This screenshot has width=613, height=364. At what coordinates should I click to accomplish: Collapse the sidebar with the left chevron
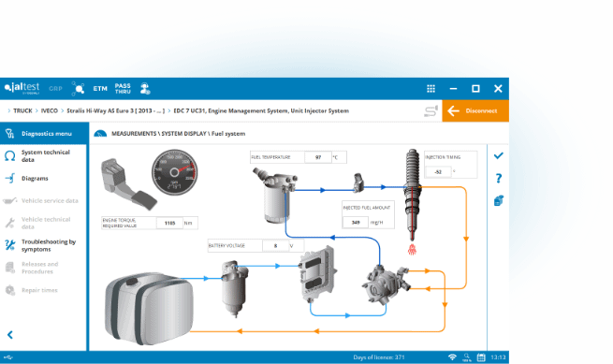click(10, 335)
